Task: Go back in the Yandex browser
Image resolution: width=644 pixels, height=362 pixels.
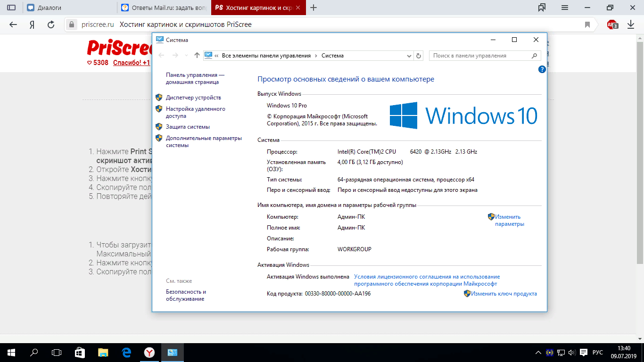Action: [13, 25]
